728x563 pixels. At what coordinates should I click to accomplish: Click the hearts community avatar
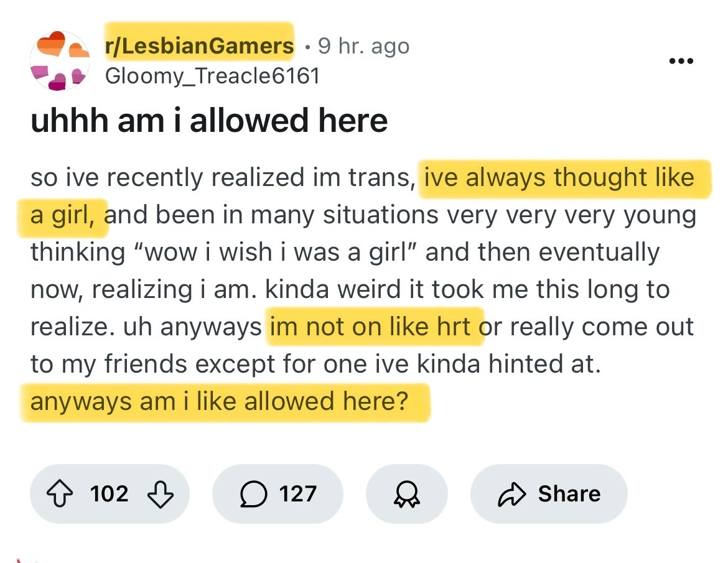(x=60, y=61)
